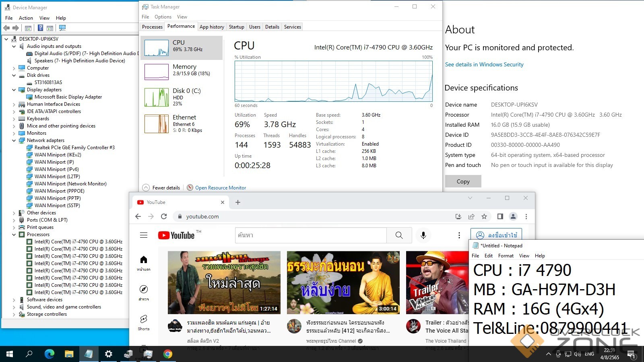Launch Microsoft Edge from the taskbar
The height and width of the screenshot is (362, 644).
tap(49, 354)
